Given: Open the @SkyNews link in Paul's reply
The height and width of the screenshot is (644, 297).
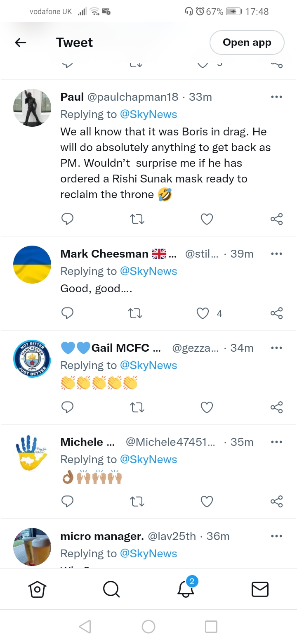Looking at the screenshot, I should [148, 114].
